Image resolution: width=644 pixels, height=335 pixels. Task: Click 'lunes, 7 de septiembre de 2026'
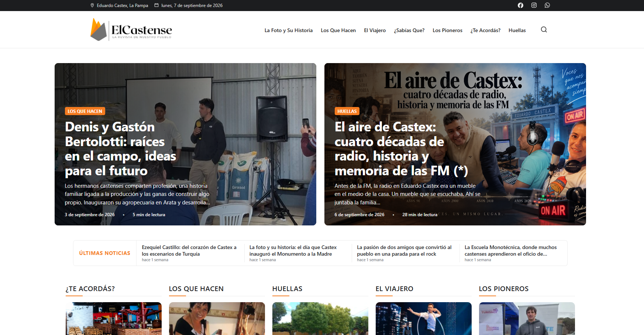192,6
